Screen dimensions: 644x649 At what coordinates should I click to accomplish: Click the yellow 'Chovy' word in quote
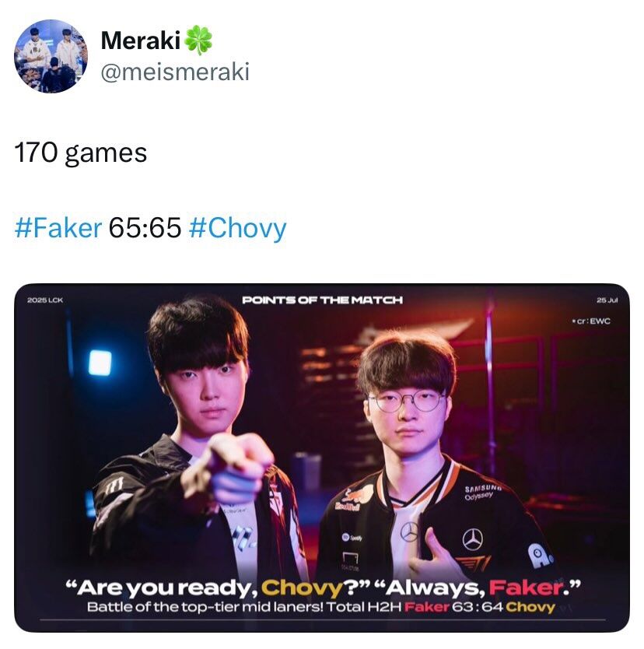(302, 588)
